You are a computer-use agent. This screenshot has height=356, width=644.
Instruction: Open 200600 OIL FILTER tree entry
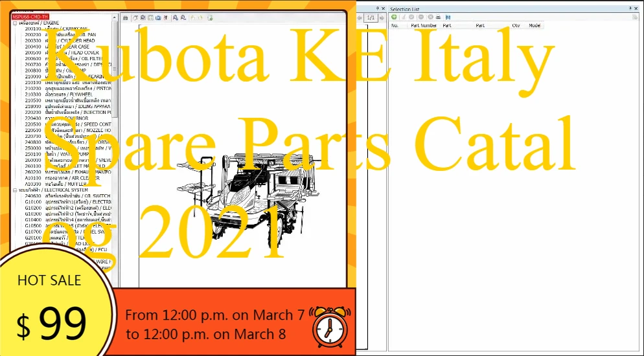[63, 59]
